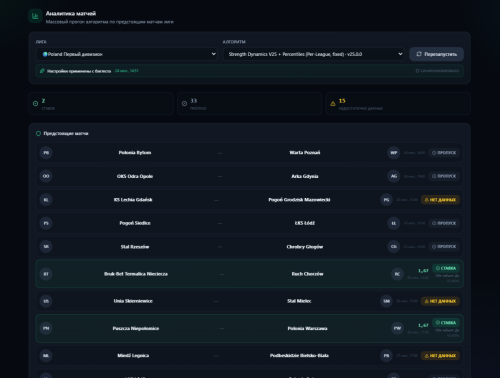Click Пропуск badge on Polonia Bytom row

[444, 153]
